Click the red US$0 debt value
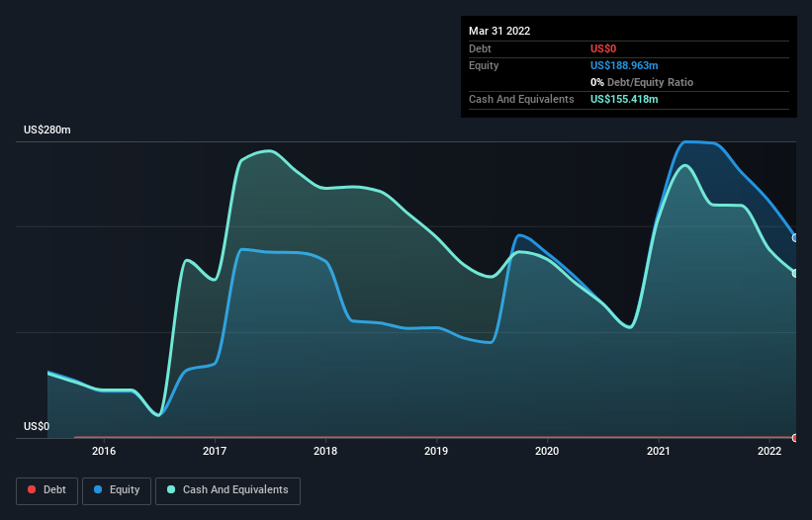Image resolution: width=812 pixels, height=520 pixels. [x=603, y=48]
